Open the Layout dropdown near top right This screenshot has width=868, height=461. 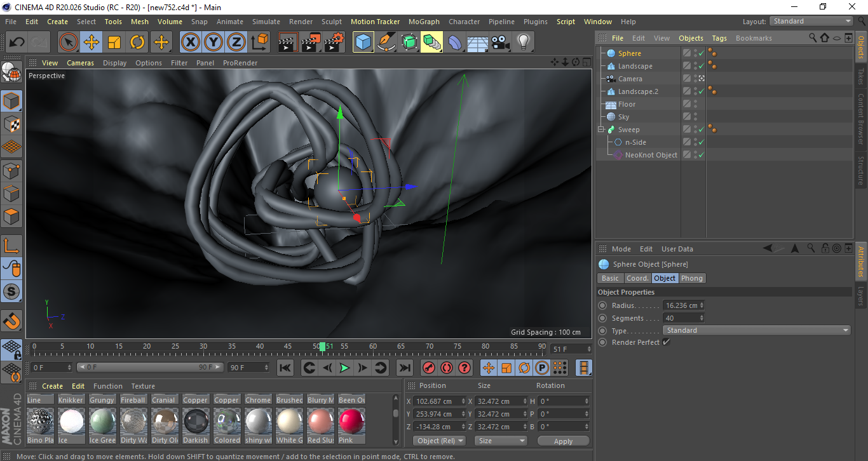click(x=811, y=21)
